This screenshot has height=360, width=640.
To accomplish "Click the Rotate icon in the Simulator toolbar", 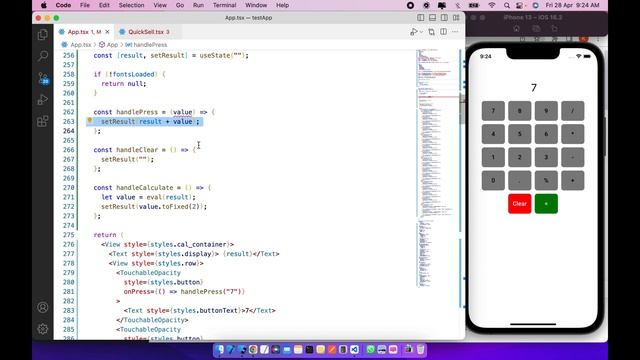I will pyautogui.click(x=555, y=29).
